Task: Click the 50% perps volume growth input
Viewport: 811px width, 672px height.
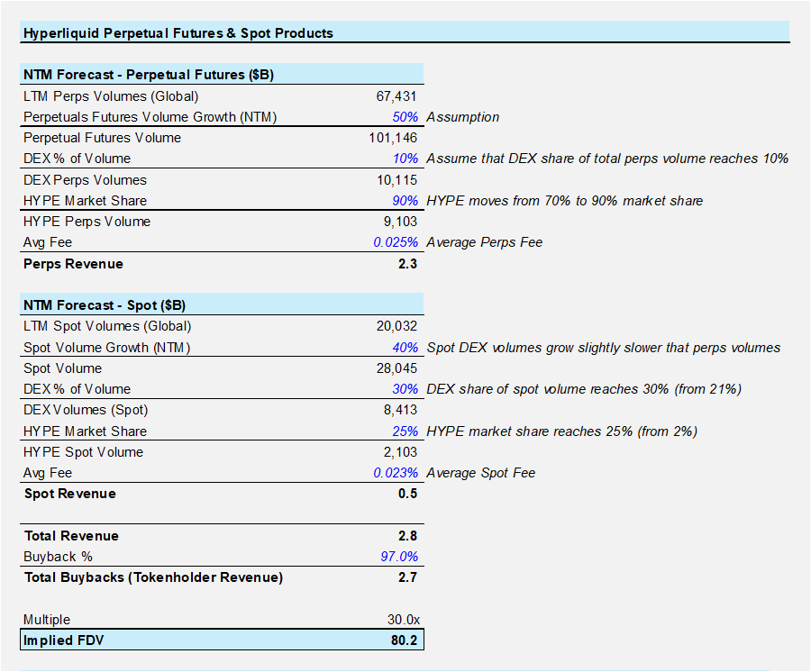Action: [405, 117]
